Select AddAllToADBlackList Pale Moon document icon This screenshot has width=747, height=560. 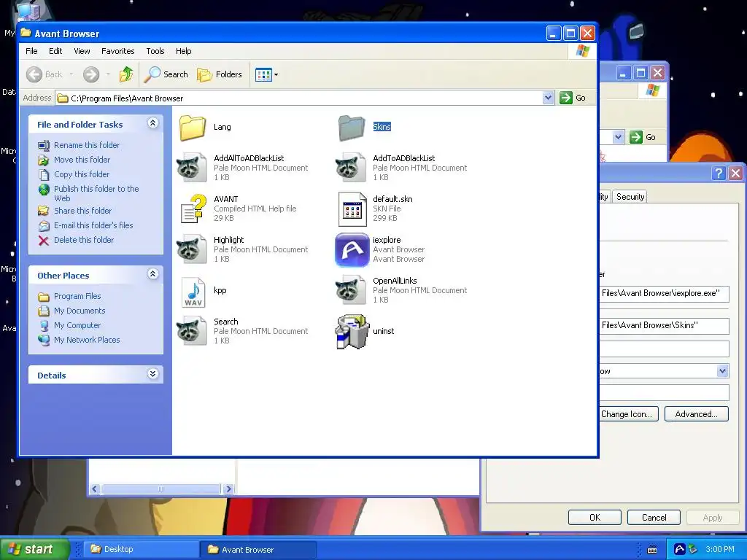(x=193, y=167)
